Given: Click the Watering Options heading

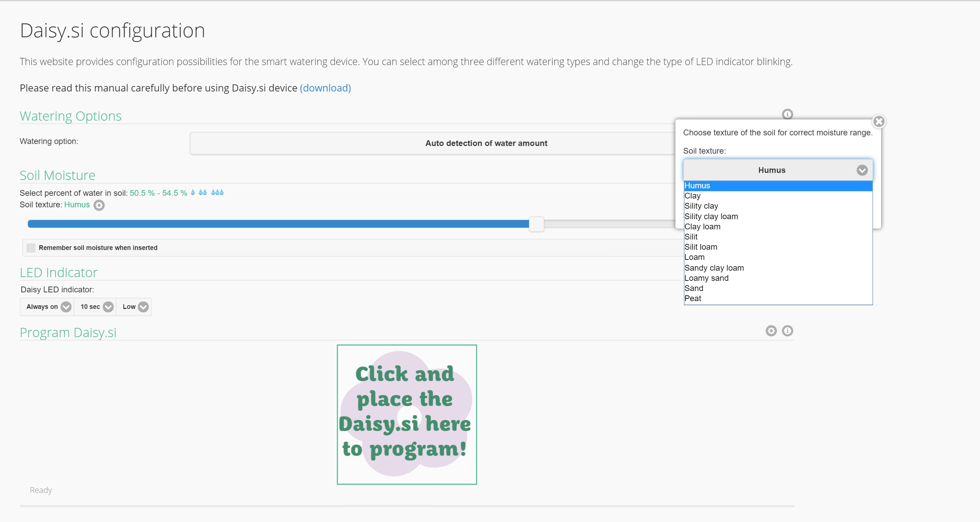Looking at the screenshot, I should coord(71,116).
